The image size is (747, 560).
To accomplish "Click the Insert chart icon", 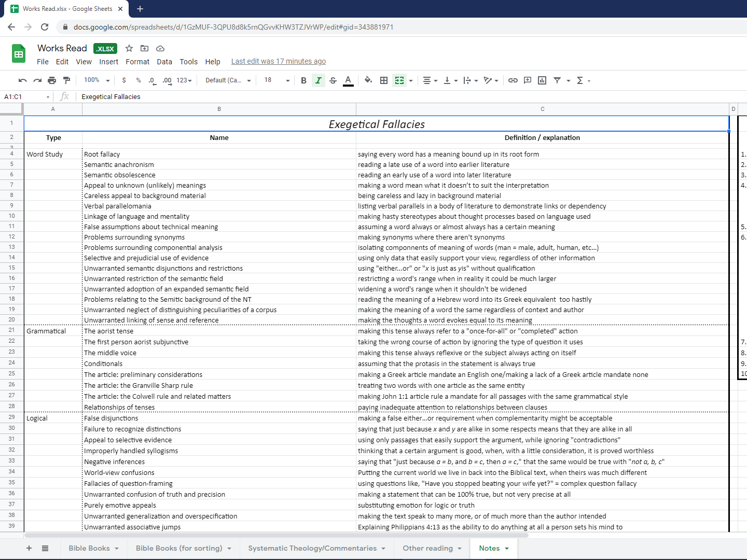I will click(542, 80).
